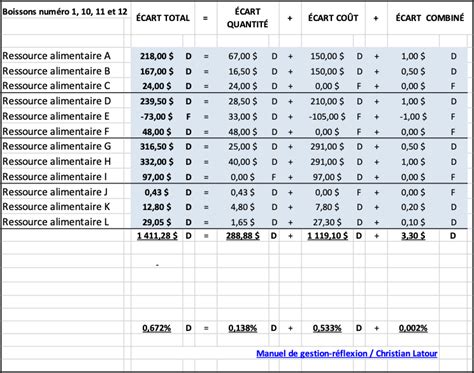Screen dimensions: 474x373
Task: Click the 316,50 $ total variance cell
Action: [x=157, y=147]
